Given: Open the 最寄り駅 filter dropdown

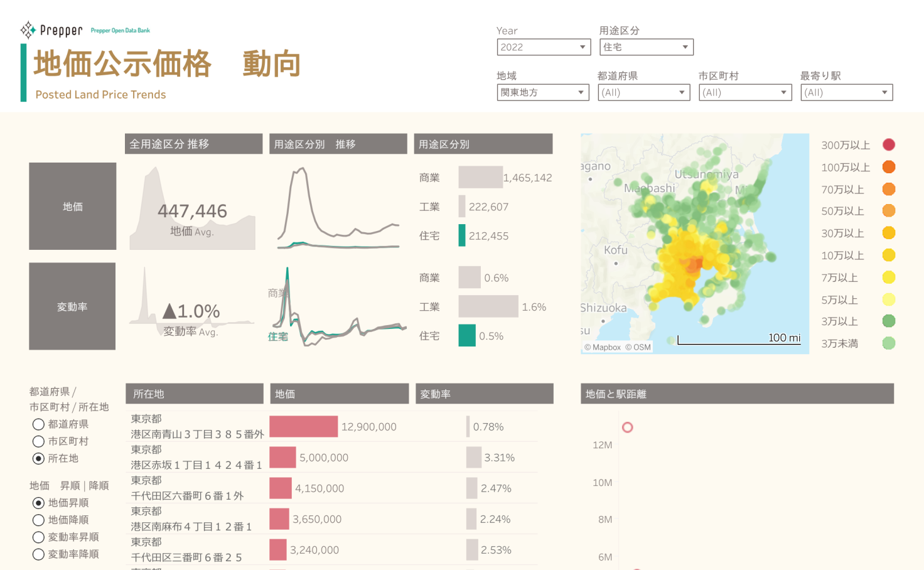Looking at the screenshot, I should pos(846,92).
